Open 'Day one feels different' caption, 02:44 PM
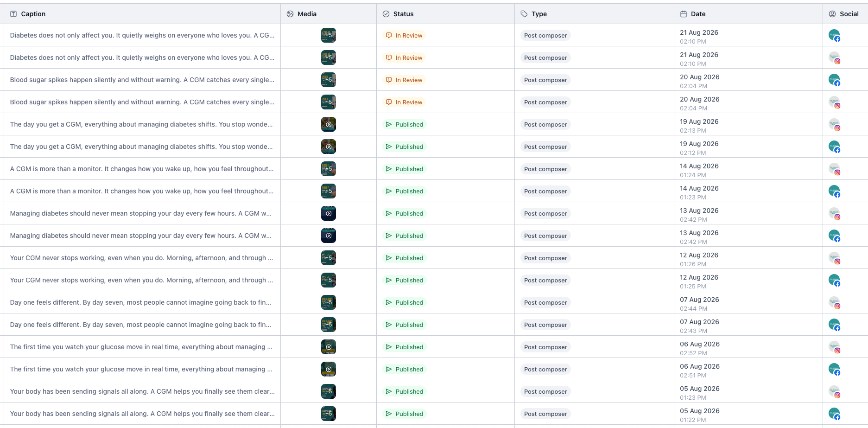 coord(140,302)
